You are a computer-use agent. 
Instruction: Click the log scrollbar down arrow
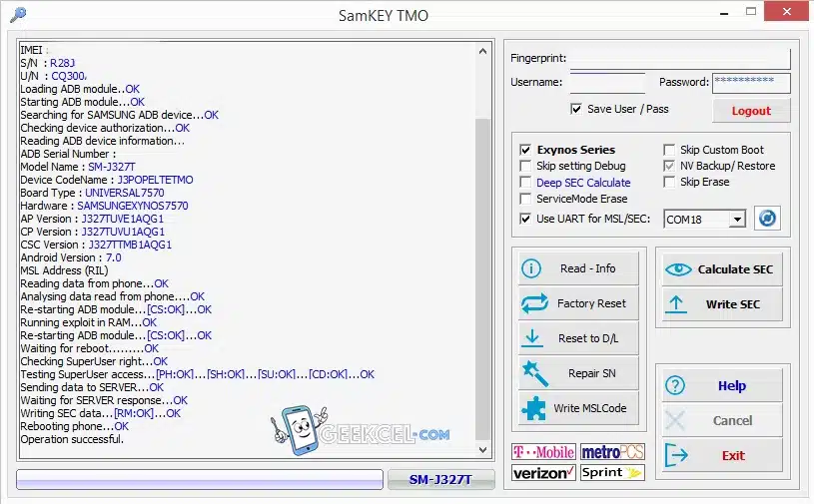(482, 449)
